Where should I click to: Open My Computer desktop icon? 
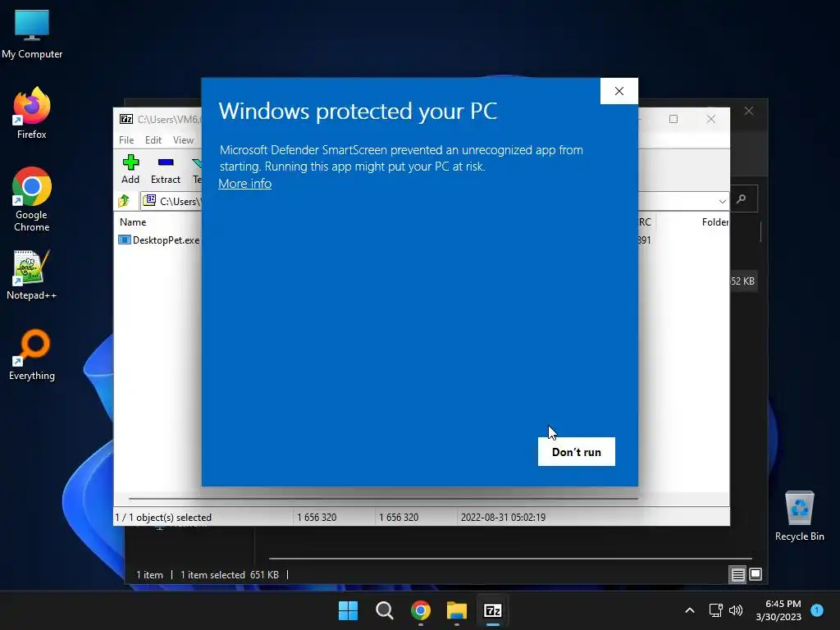coord(32,34)
